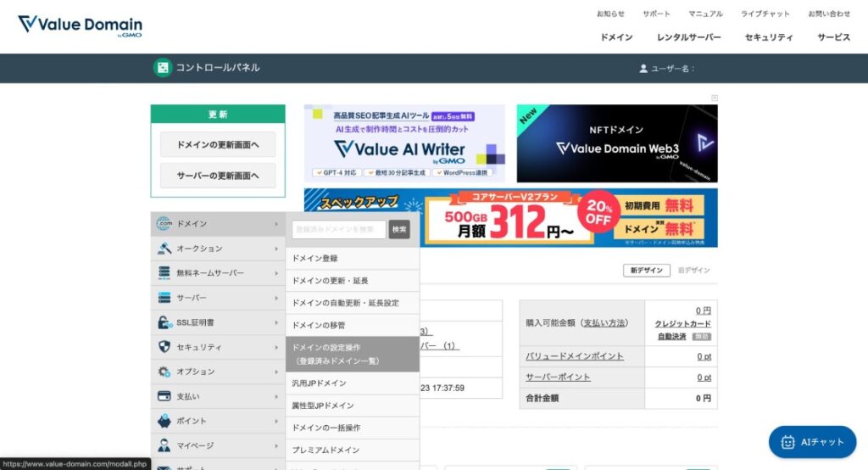
Task: Click the AIチャット robot icon
Action: pyautogui.click(x=787, y=442)
